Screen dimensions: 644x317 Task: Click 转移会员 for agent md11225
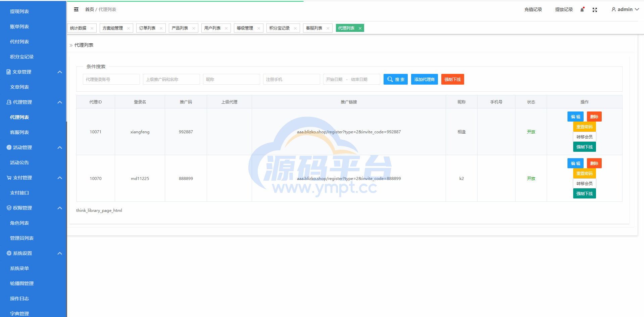click(585, 183)
